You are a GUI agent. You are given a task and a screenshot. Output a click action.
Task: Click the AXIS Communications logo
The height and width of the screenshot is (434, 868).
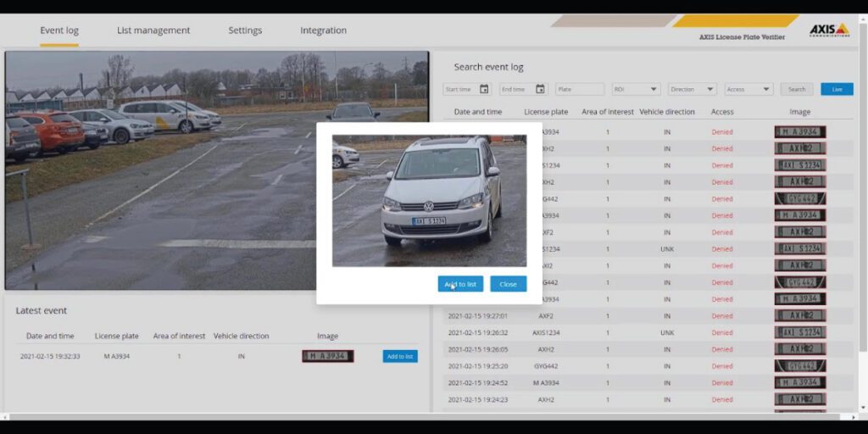828,30
